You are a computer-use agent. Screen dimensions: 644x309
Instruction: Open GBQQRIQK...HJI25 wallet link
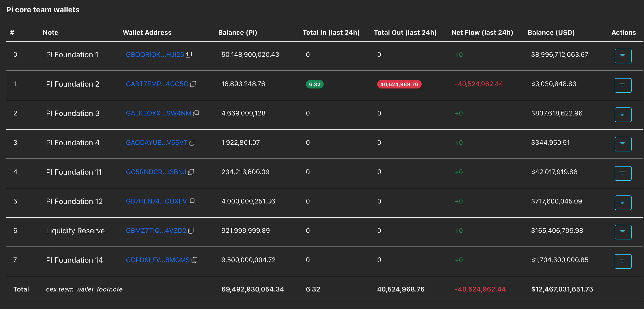tap(155, 54)
